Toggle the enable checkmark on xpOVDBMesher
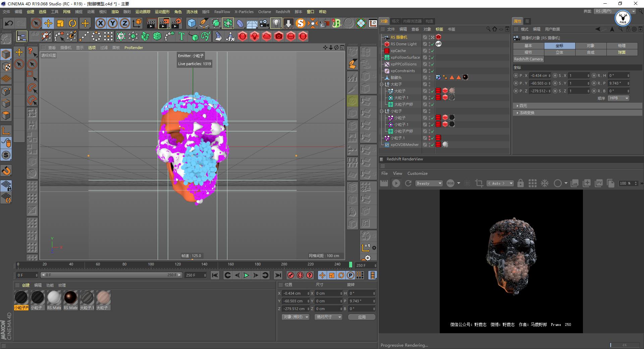Screen dimensions: 644x349 (x=433, y=145)
